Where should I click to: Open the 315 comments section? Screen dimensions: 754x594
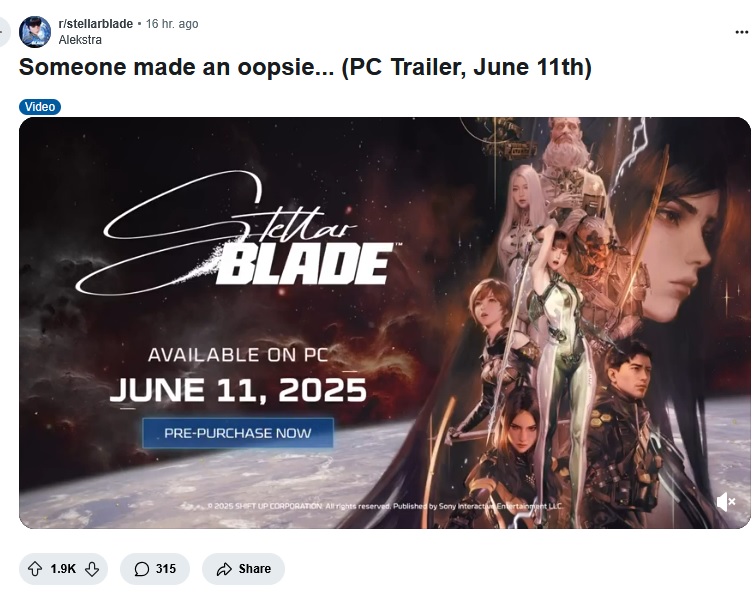155,569
